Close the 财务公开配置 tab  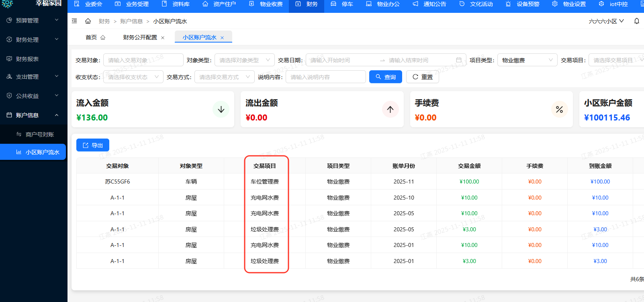163,38
